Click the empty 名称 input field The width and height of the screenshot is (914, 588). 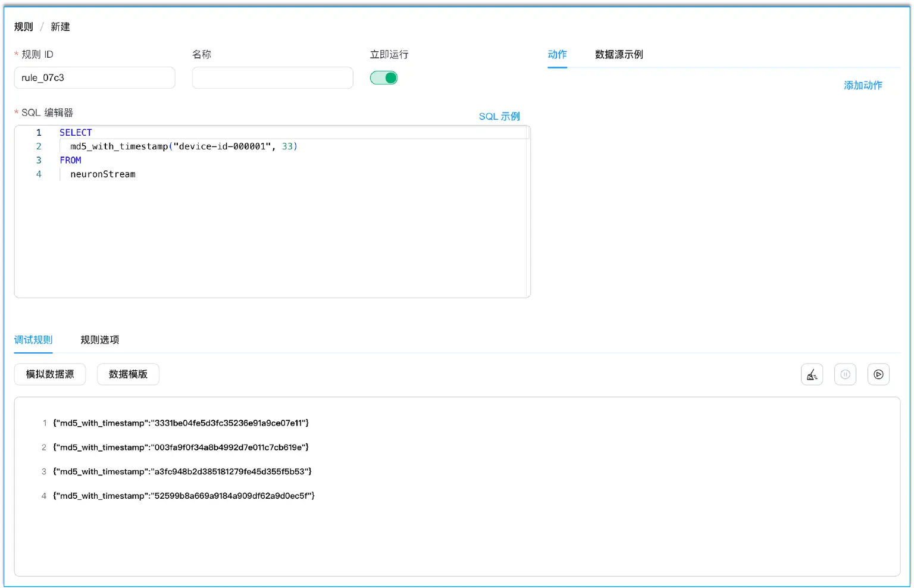[x=273, y=78]
